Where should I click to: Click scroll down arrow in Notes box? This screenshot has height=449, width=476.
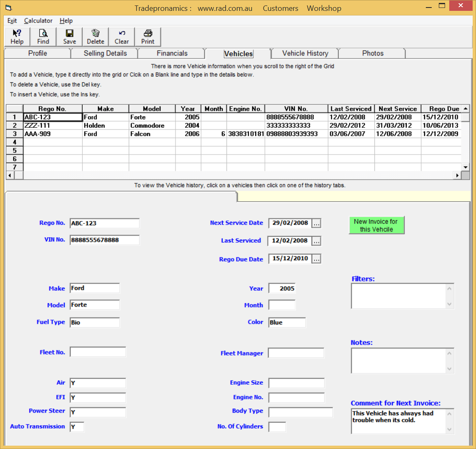click(449, 369)
